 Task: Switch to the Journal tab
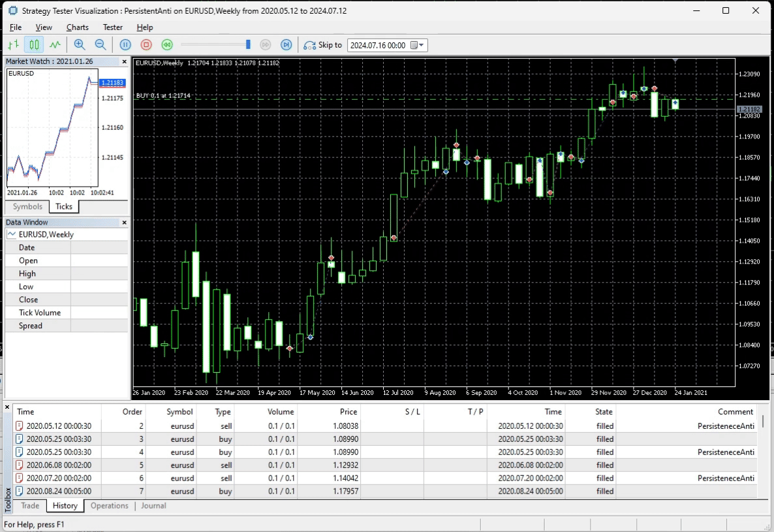click(153, 506)
